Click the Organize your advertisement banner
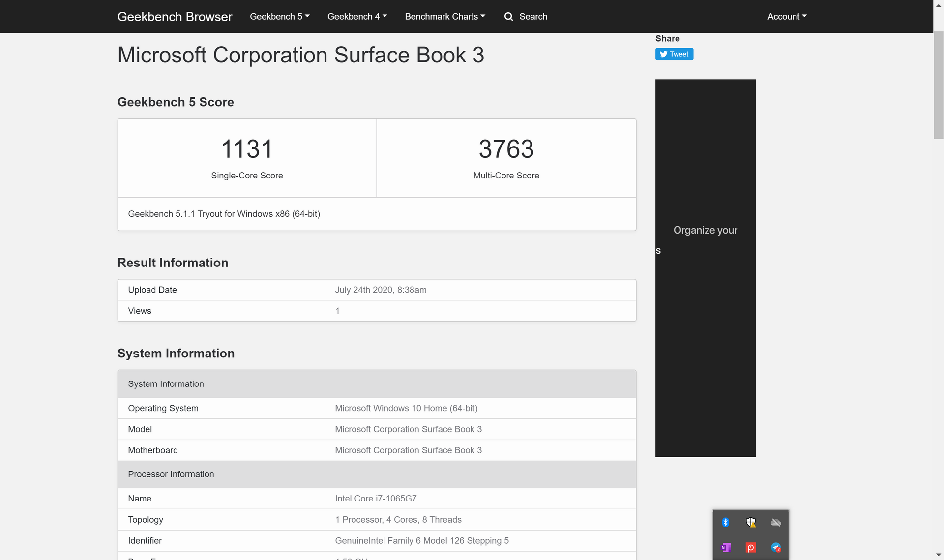 click(706, 268)
